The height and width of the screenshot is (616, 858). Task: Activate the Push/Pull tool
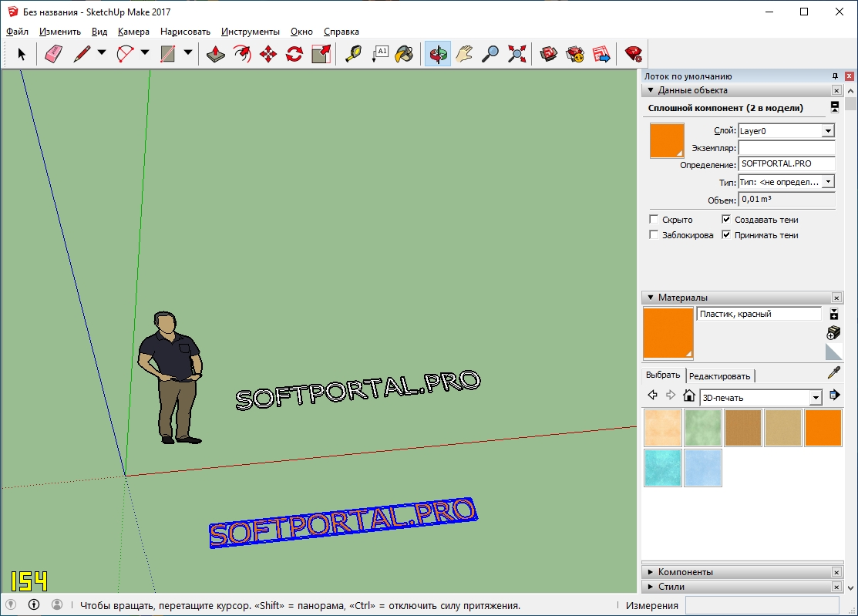point(217,54)
